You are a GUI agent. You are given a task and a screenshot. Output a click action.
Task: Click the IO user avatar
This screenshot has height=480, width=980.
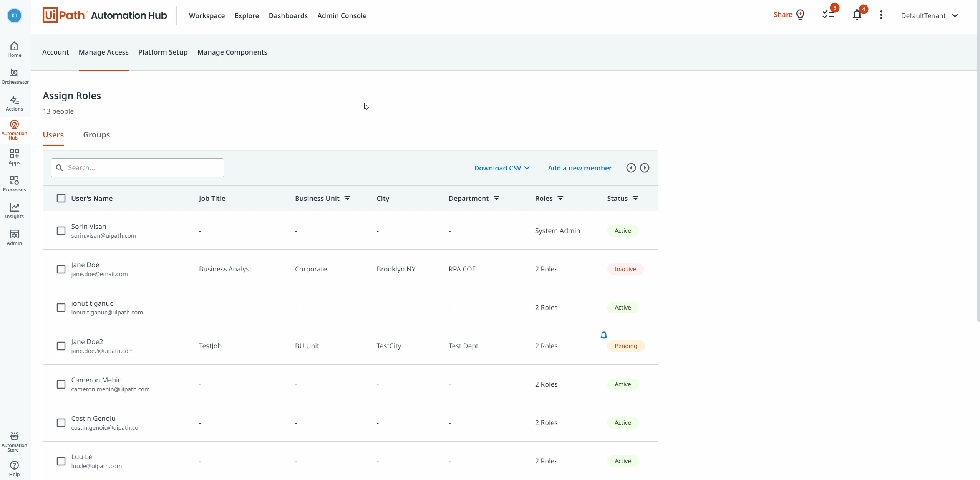[14, 15]
